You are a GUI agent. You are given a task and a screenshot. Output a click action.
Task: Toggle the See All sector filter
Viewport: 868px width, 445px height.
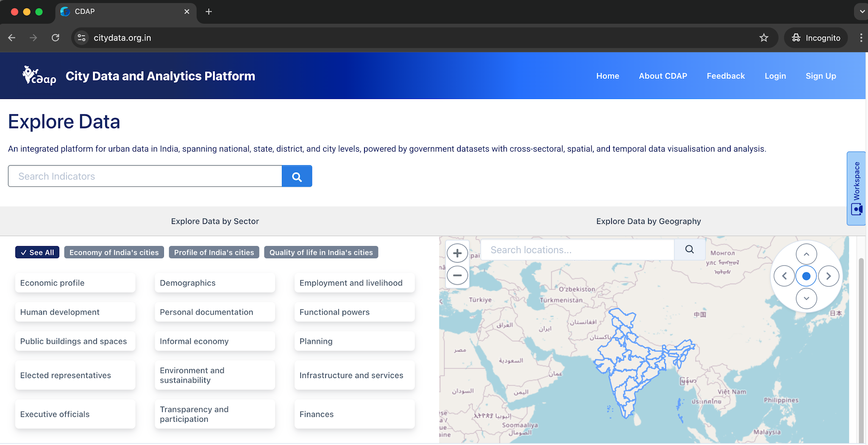[x=37, y=252]
